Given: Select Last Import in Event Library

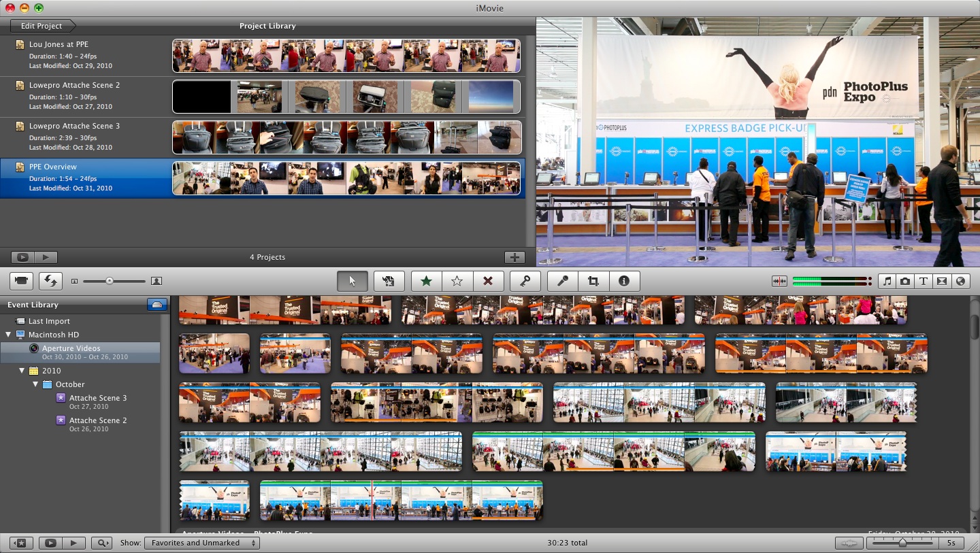Looking at the screenshot, I should click(x=49, y=321).
